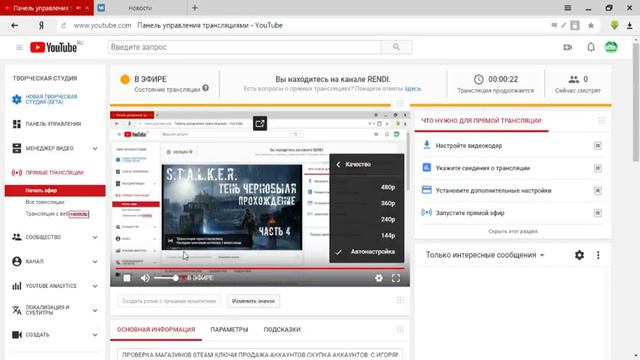Expand Канал section
The width and height of the screenshot is (640, 360).
tap(95, 262)
